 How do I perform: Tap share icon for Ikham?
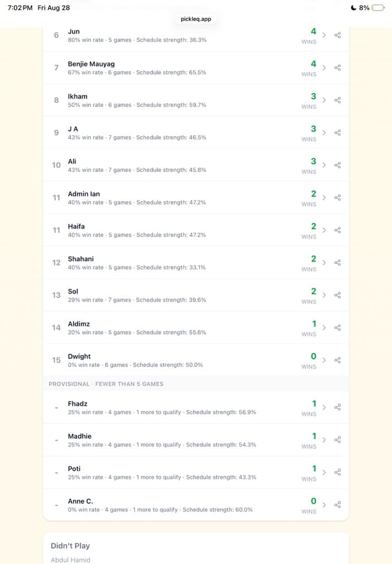pos(337,100)
